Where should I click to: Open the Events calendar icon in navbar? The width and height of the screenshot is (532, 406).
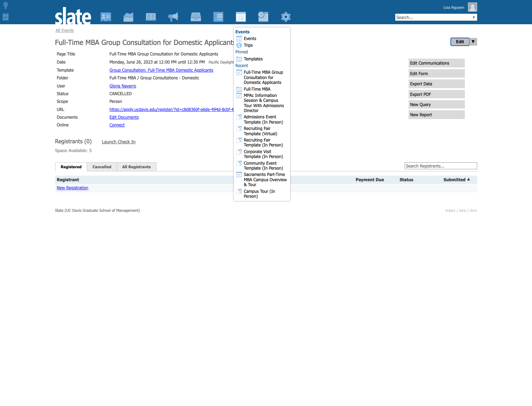point(241,17)
